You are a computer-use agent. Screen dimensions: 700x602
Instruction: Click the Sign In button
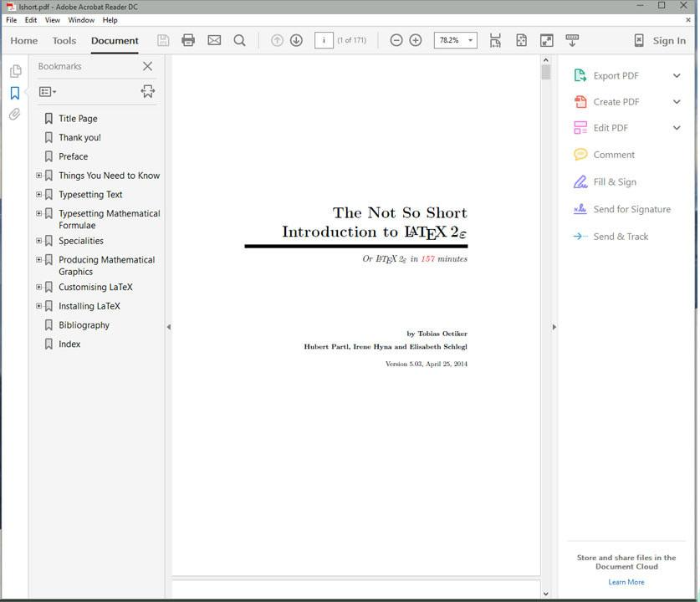669,40
